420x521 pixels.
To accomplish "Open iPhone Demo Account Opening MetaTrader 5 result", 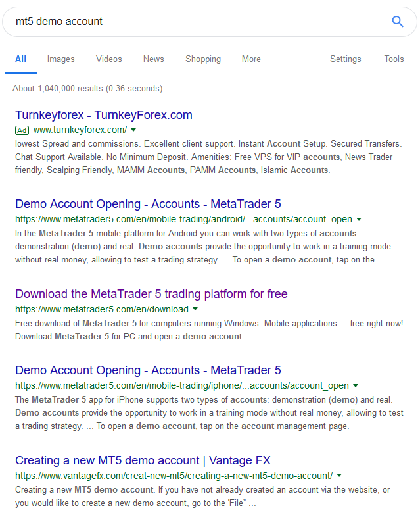I will point(148,370).
